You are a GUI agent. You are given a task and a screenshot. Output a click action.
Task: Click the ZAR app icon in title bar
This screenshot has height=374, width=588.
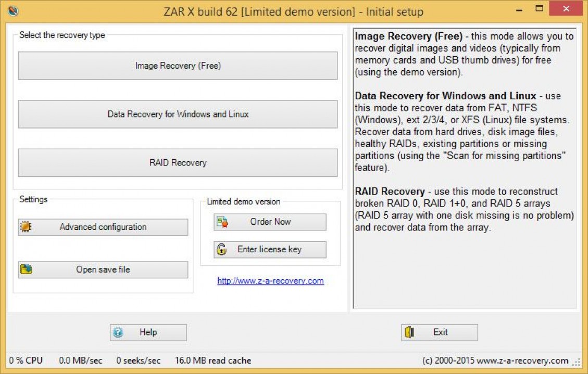pos(13,10)
